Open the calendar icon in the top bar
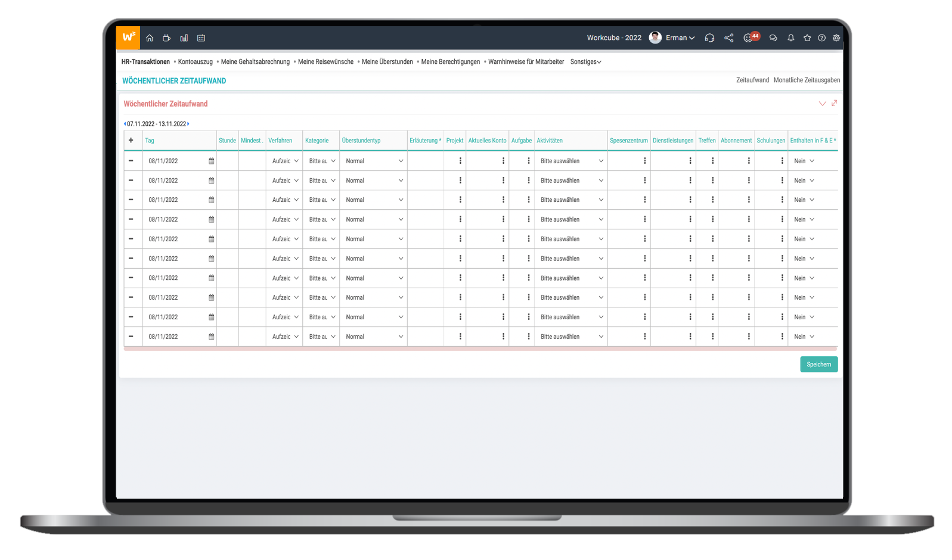Viewport: 952px width, 560px height. [201, 38]
